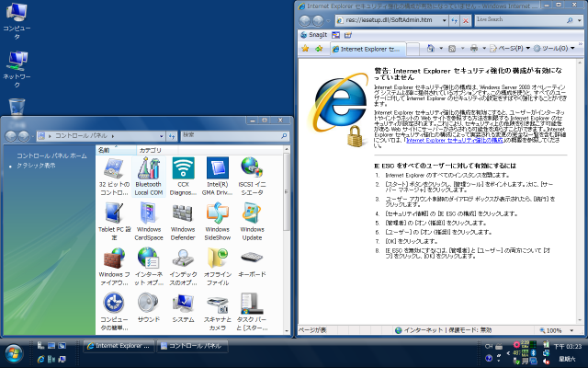This screenshot has height=368, width=588.
Task: Click the Live Search input field
Action: [520, 20]
